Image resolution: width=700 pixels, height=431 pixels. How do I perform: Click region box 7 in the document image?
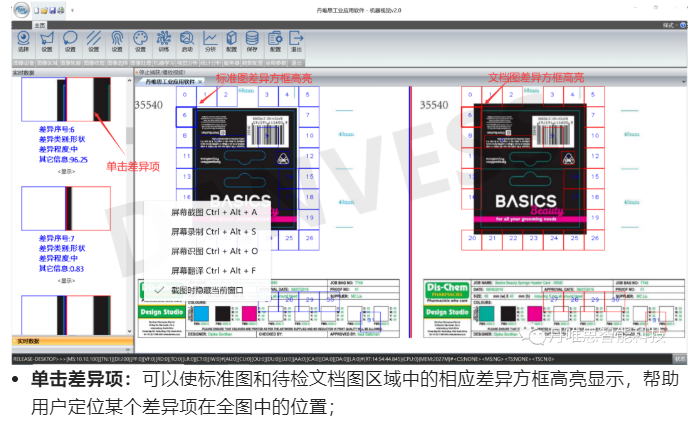(593, 115)
